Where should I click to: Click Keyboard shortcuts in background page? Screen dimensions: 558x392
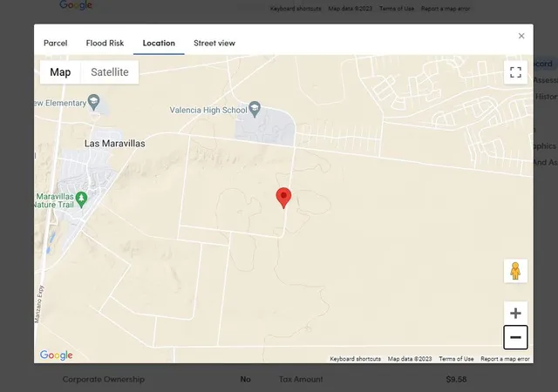coord(296,9)
